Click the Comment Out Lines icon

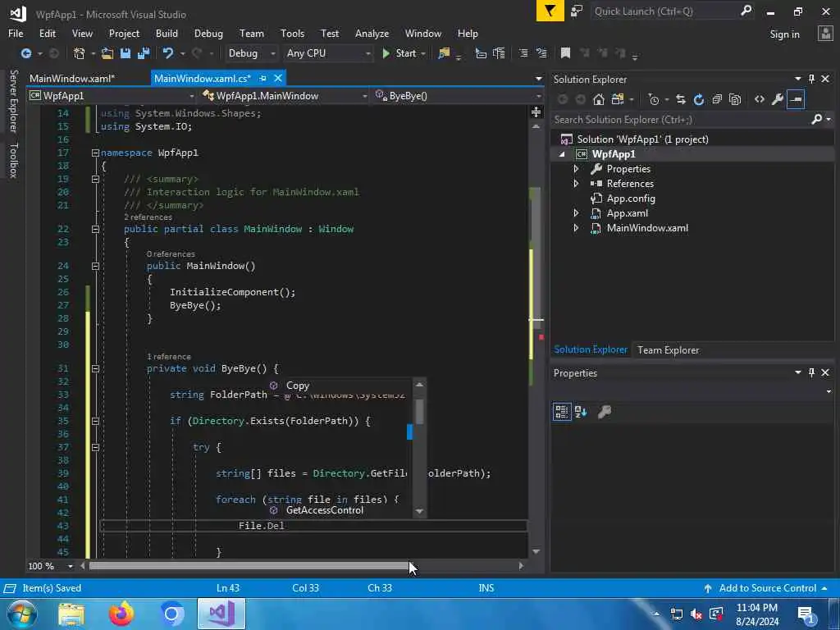523,53
